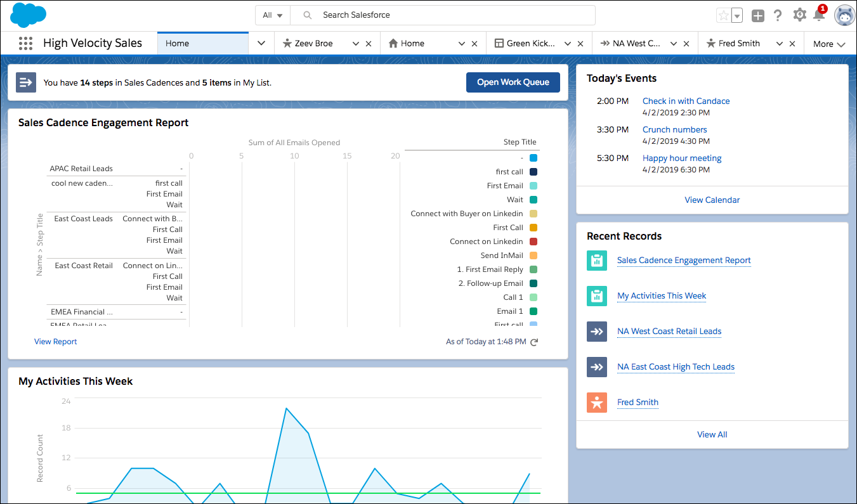Switch to the first Home tab
The image size is (857, 504).
tap(202, 43)
